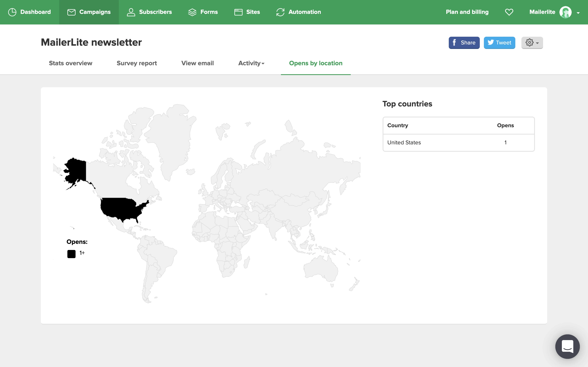Expand the account dropdown caret
Screen dimensions: 588x367
point(578,13)
